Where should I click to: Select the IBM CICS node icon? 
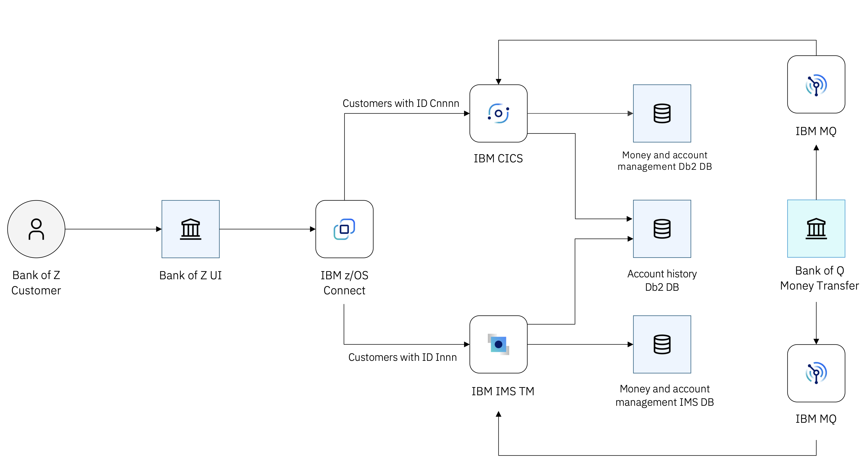498,114
